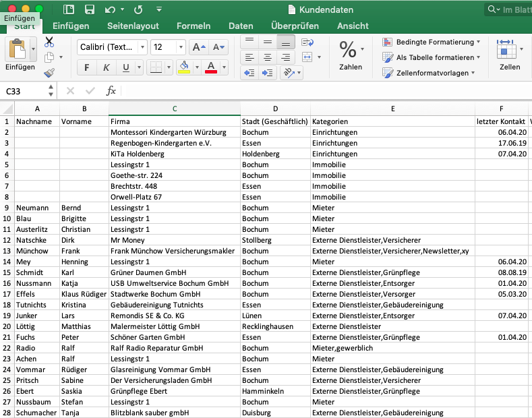
Task: Switch to the Ansicht ribbon tab
Action: click(x=353, y=26)
